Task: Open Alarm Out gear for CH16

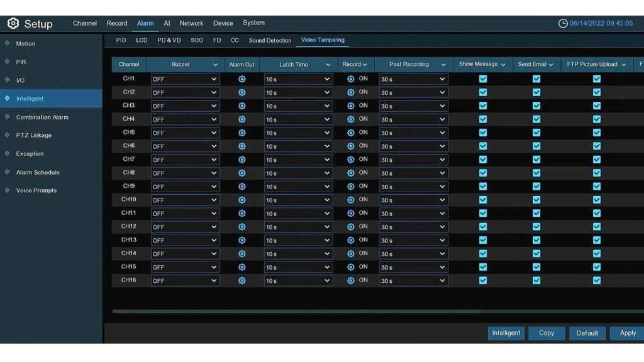Action: point(241,281)
